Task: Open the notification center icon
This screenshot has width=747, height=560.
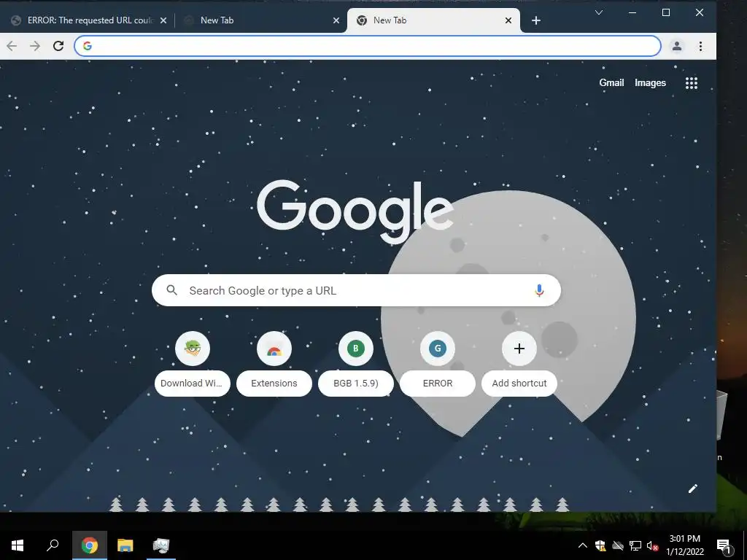Action: pos(724,545)
